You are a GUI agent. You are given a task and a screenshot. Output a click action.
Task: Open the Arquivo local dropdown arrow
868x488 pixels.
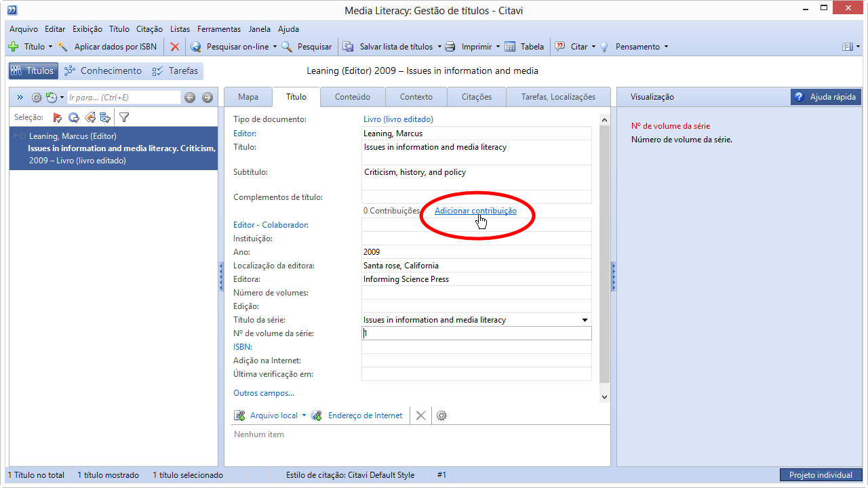click(x=304, y=415)
